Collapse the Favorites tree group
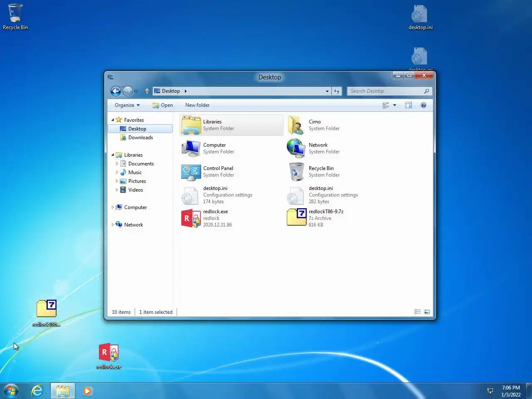This screenshot has width=532, height=399. (x=113, y=120)
